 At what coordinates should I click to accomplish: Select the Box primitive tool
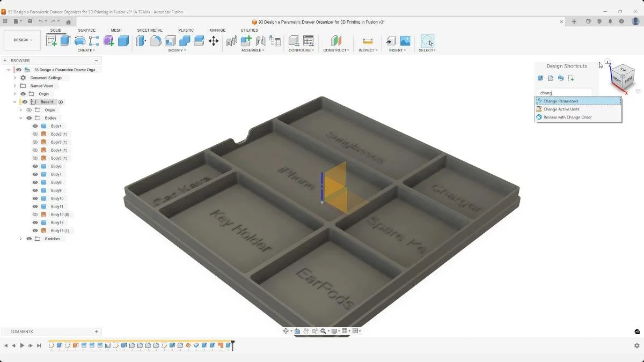pyautogui.click(x=123, y=41)
